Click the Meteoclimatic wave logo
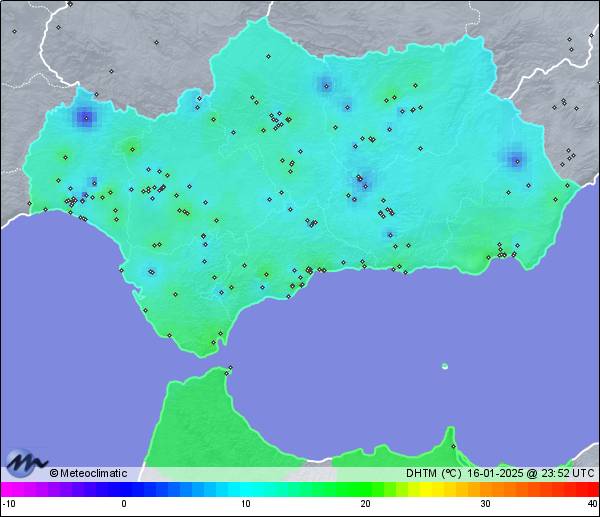 click(26, 464)
